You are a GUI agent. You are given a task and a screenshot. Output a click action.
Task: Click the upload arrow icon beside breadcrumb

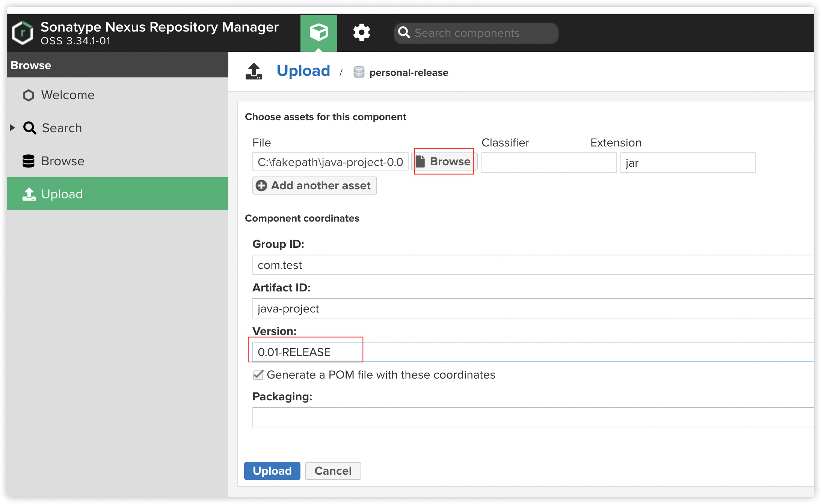254,71
